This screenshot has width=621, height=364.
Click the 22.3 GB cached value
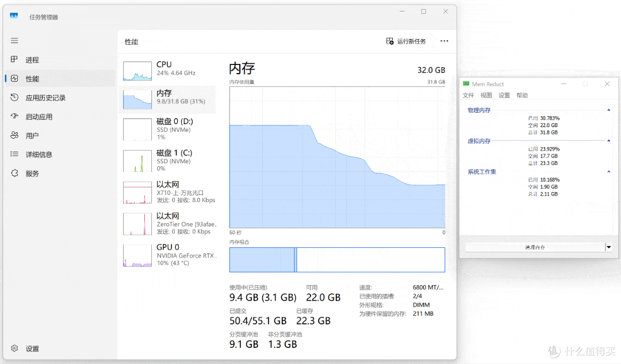click(x=313, y=321)
